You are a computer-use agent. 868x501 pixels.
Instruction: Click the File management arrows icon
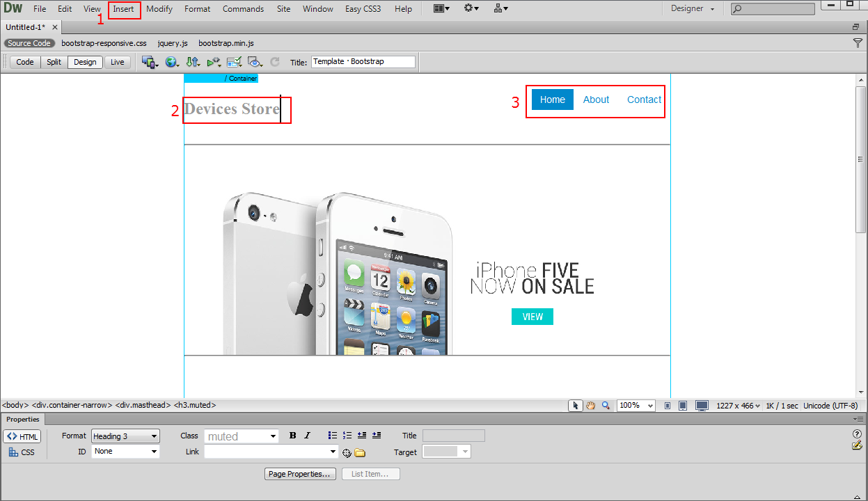(193, 62)
